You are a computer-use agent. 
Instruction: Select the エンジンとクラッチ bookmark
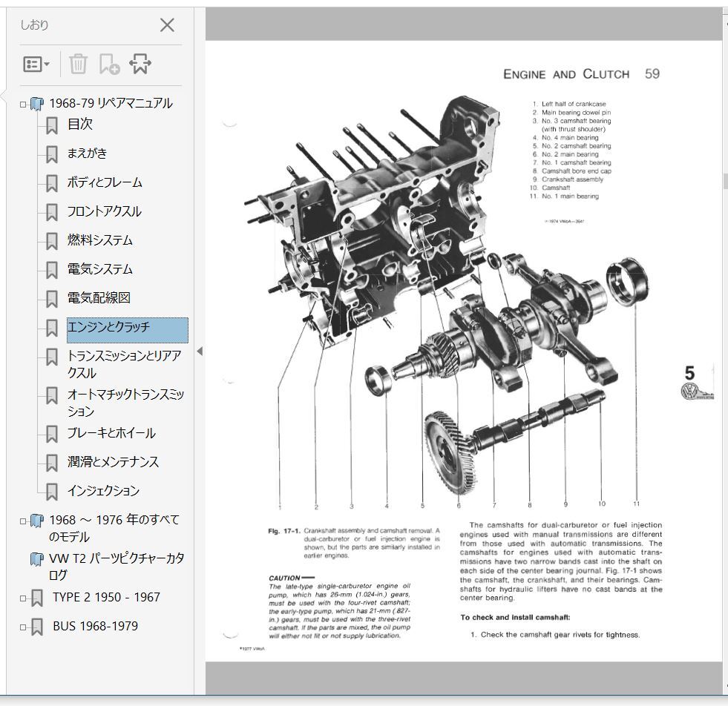tap(127, 330)
